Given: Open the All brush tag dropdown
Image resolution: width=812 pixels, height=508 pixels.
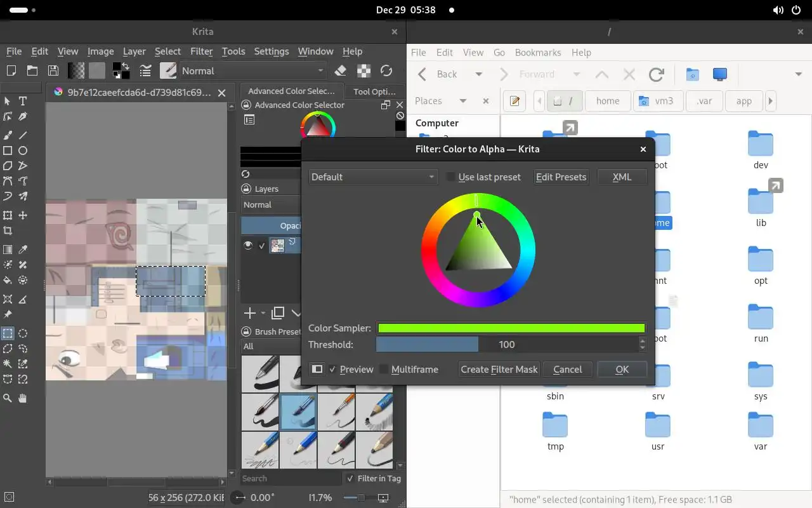Looking at the screenshot, I should 271,346.
